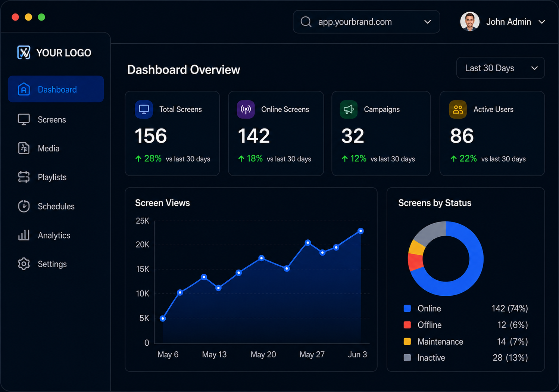Click the Active Users value 86

(x=462, y=136)
